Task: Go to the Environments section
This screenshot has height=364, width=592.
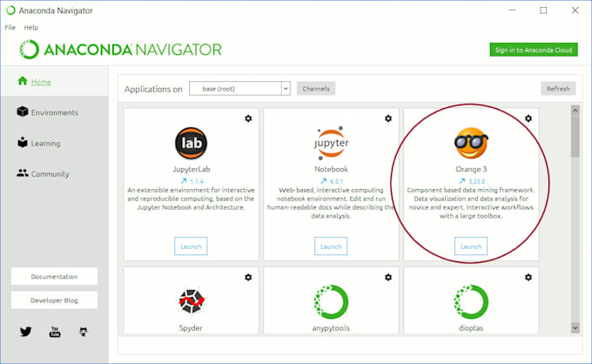Action: coord(54,112)
